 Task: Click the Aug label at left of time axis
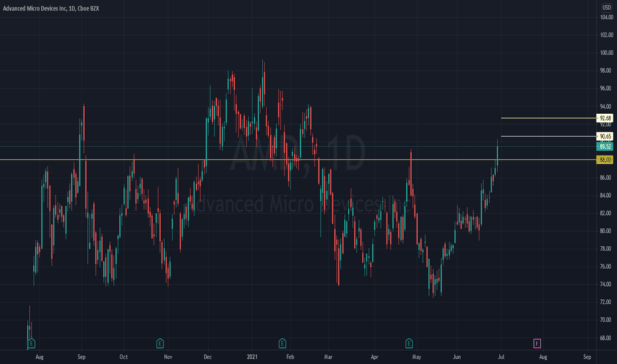[39, 357]
